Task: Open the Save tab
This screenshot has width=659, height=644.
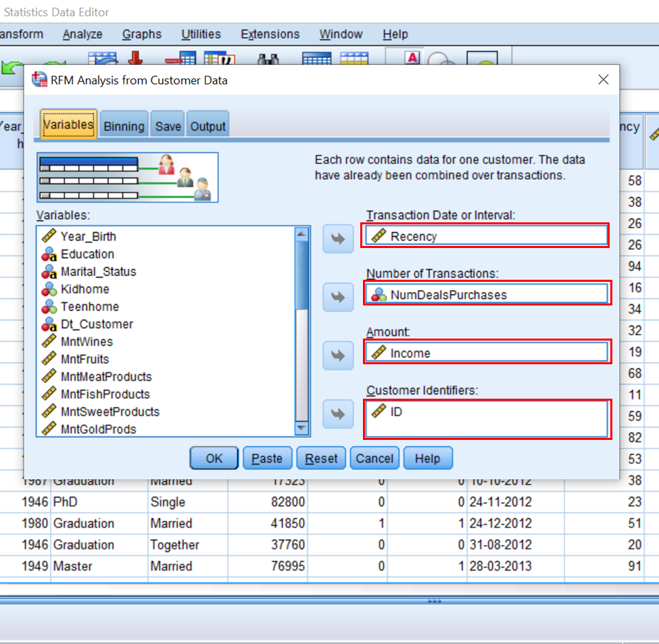Action: pos(168,126)
